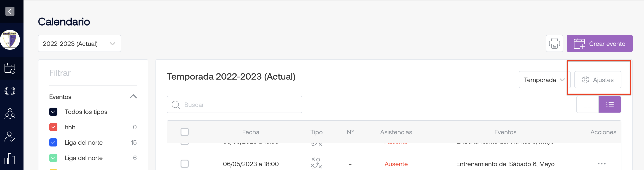Switch to list view icon
Screen dimensions: 644x170
[610, 104]
